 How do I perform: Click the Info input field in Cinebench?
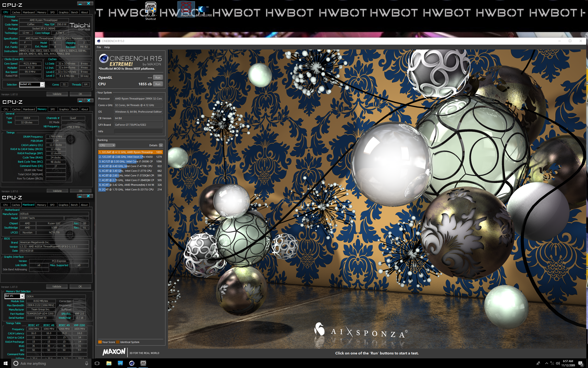(138, 131)
